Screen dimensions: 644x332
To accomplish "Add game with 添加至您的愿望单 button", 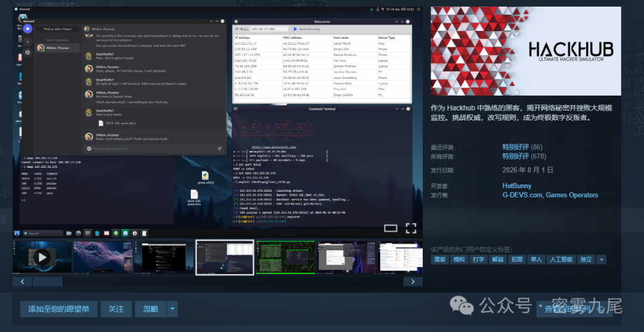I will [x=58, y=309].
